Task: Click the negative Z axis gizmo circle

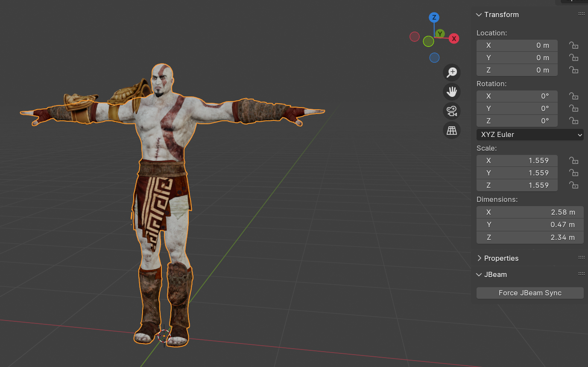Action: [434, 57]
